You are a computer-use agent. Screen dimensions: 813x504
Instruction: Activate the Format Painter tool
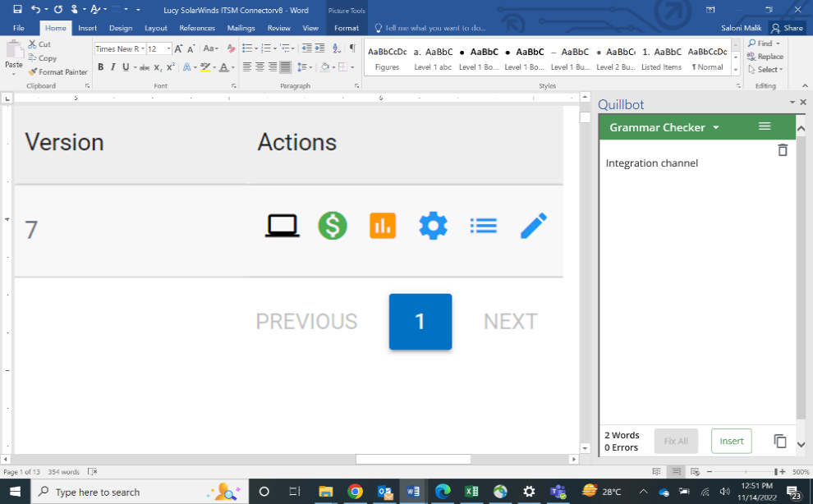pyautogui.click(x=58, y=72)
